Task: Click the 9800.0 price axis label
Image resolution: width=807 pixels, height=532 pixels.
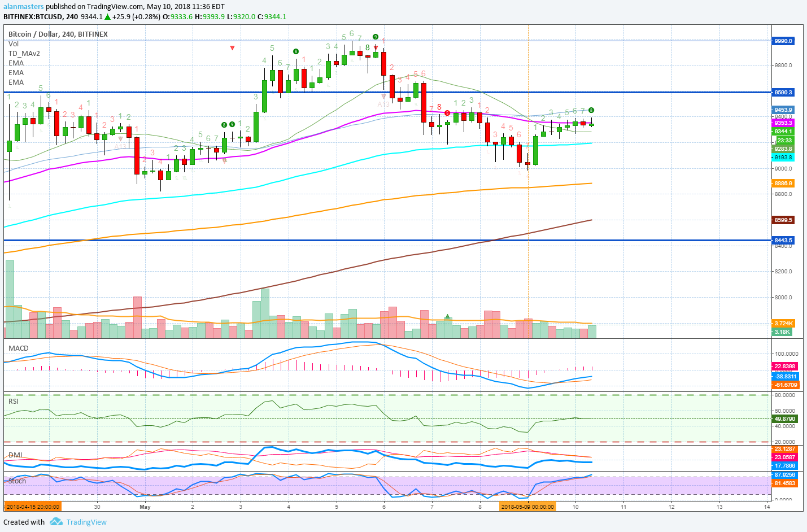Action: pyautogui.click(x=783, y=65)
